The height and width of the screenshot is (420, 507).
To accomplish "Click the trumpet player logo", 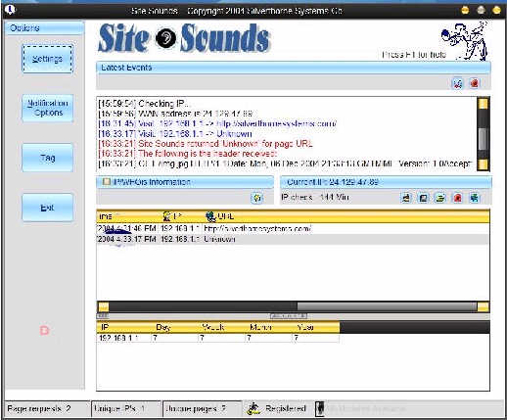I will (465, 40).
